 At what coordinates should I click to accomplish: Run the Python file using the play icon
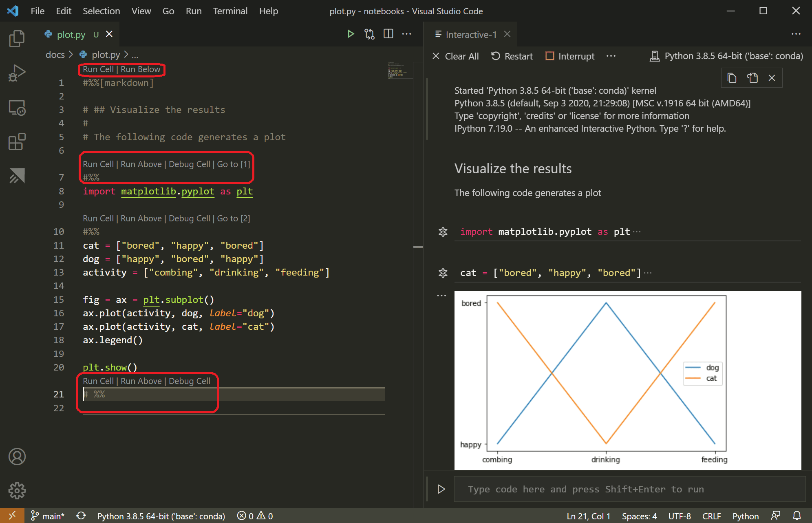coord(351,34)
